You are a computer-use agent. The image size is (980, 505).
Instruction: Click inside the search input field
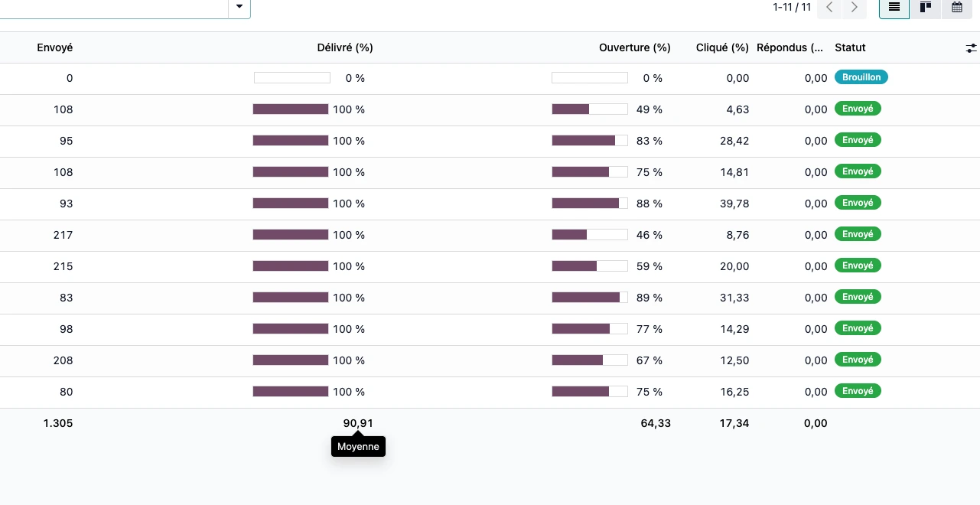(115, 6)
